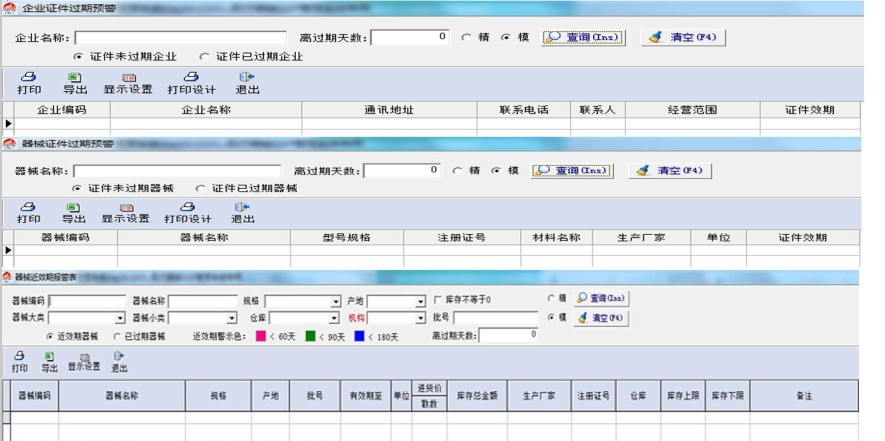885x441 pixels.
Task: Select 证件未过期器械 radio option
Action: tap(77, 188)
